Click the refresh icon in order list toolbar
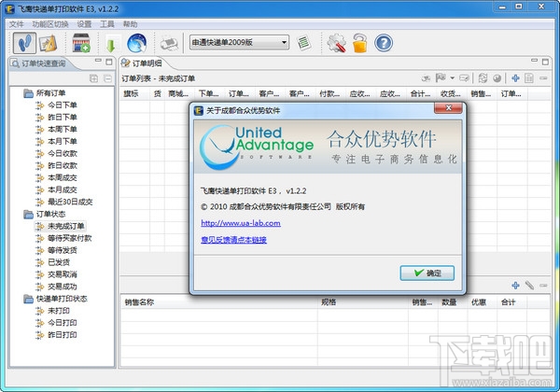The height and width of the screenshot is (392, 560). click(483, 77)
